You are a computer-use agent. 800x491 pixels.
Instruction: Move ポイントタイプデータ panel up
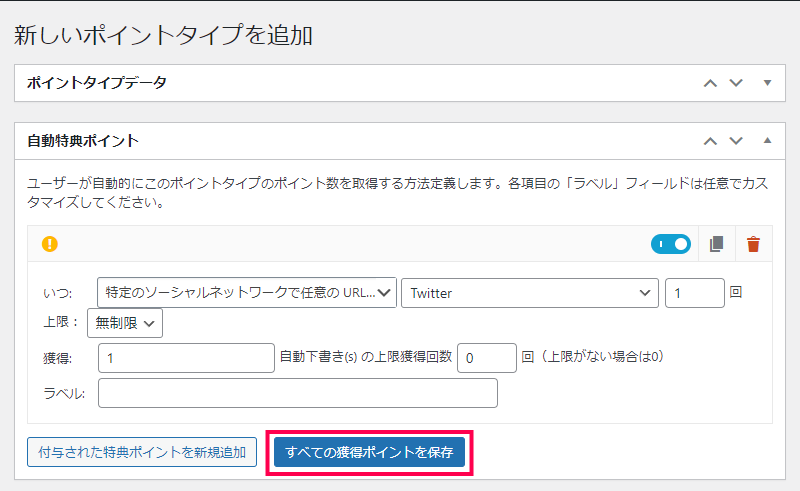point(710,83)
